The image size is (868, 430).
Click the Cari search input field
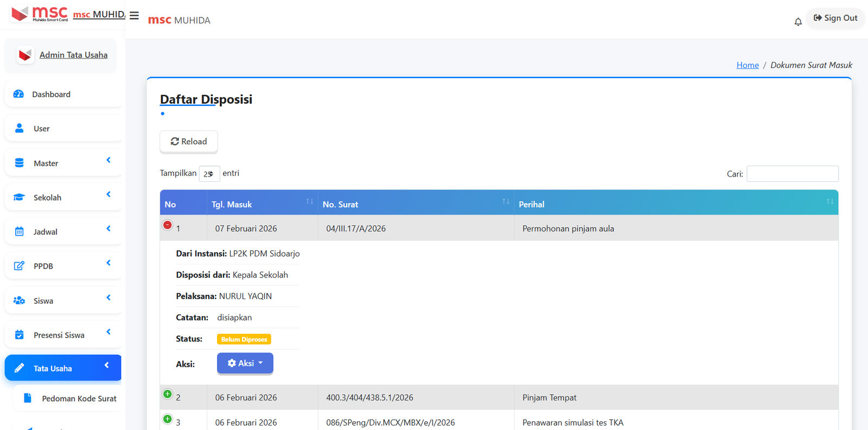[x=792, y=174]
